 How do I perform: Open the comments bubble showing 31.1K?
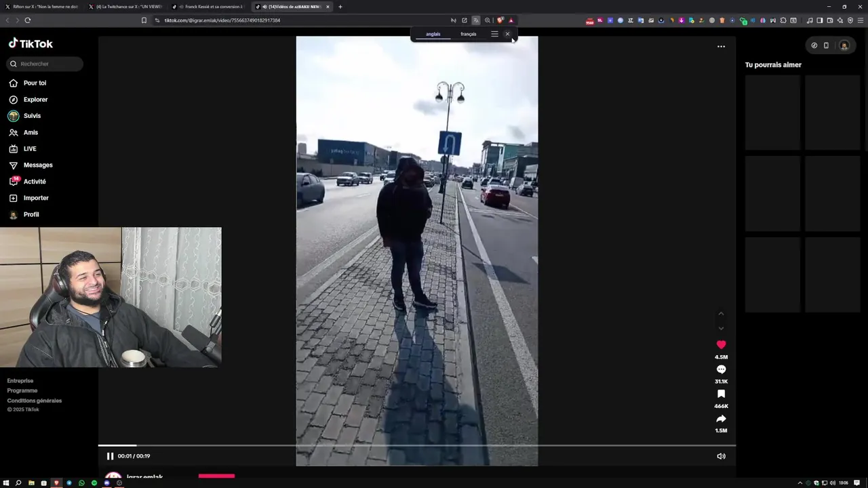point(721,369)
